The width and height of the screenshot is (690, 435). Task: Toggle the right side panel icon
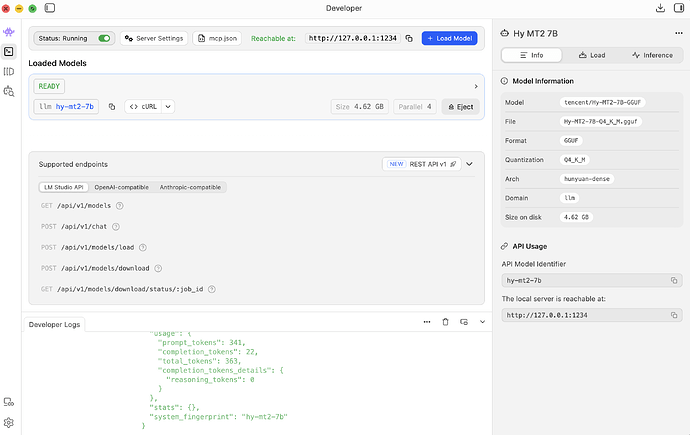[x=679, y=8]
